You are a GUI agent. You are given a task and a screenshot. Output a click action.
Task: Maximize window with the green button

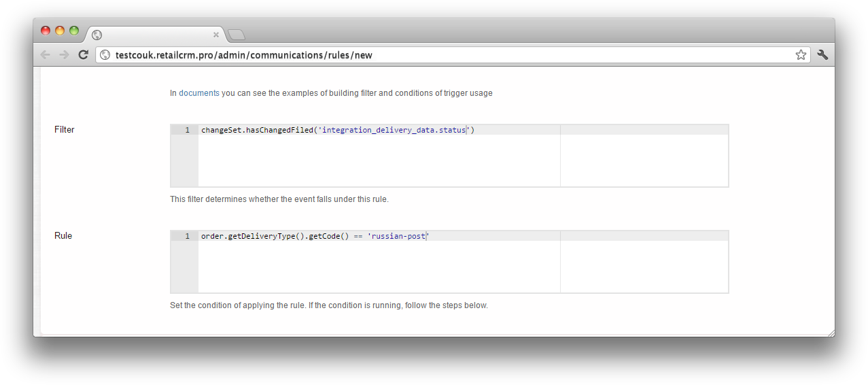click(x=74, y=31)
